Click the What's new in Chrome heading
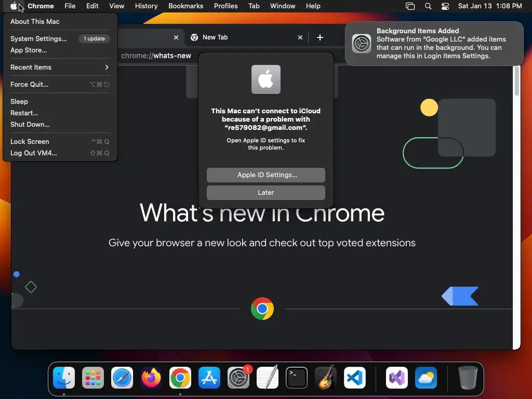This screenshot has width=532, height=399. [262, 213]
